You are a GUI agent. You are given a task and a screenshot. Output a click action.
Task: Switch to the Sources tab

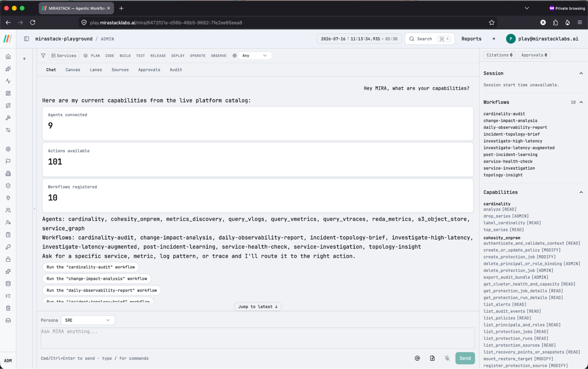point(120,70)
